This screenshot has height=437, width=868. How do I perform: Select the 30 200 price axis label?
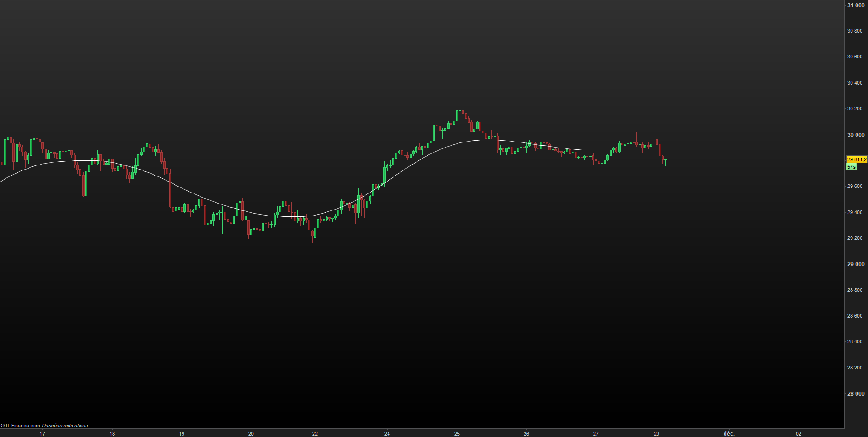click(x=855, y=109)
